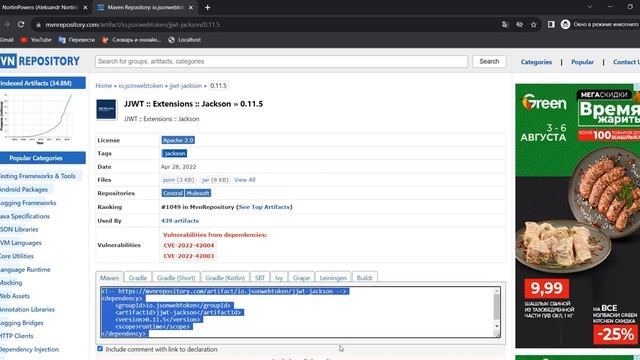Open Logging Frameworks category
The height and width of the screenshot is (360, 640).
[x=28, y=203]
